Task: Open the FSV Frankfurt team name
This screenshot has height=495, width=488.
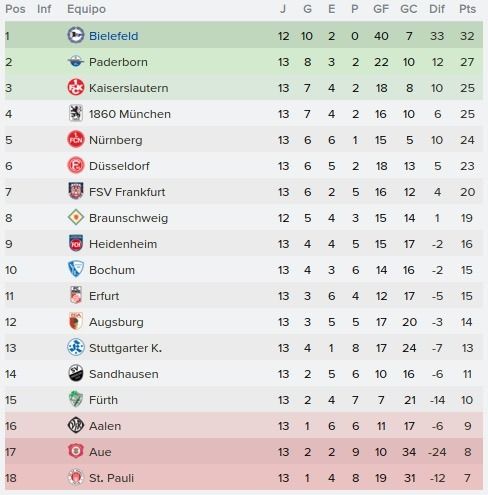Action: point(127,192)
